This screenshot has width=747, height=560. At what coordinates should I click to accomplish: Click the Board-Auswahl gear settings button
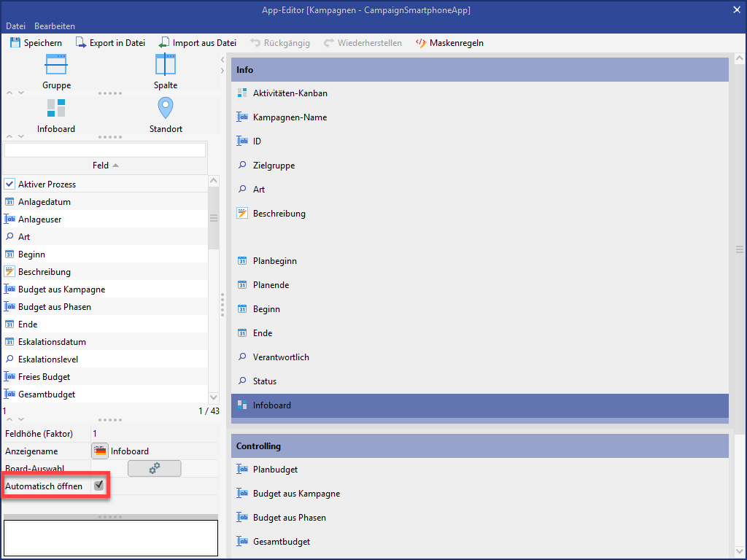pyautogui.click(x=154, y=469)
